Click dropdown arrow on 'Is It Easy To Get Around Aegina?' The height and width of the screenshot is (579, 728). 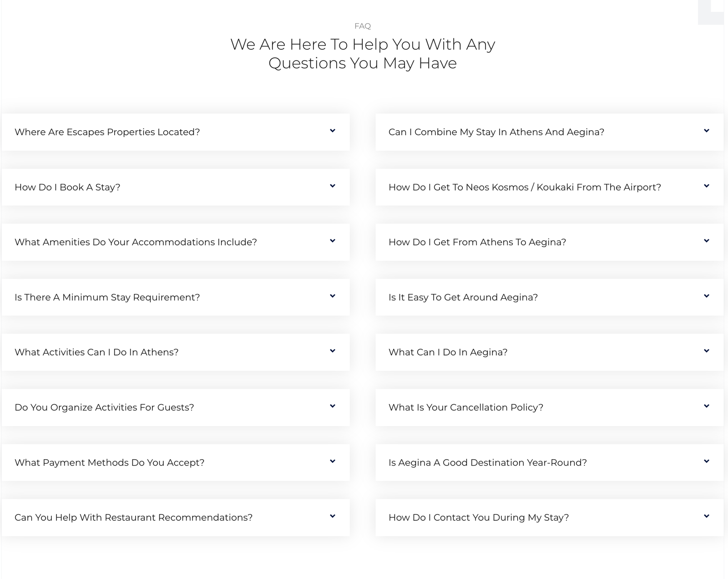click(x=707, y=296)
